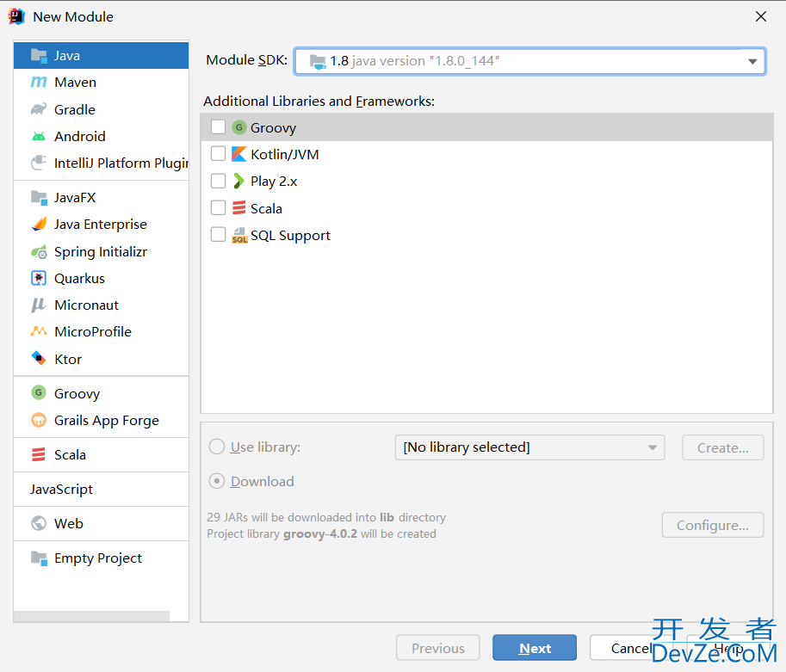Click the Configure... button
This screenshot has height=672, width=786.
(712, 525)
